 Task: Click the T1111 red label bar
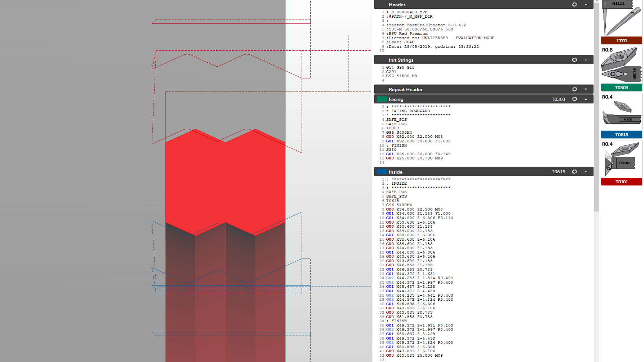tap(622, 40)
